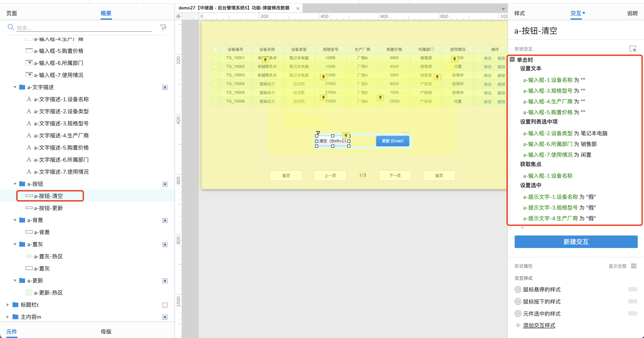Click the 首页 pagination button

tap(286, 175)
